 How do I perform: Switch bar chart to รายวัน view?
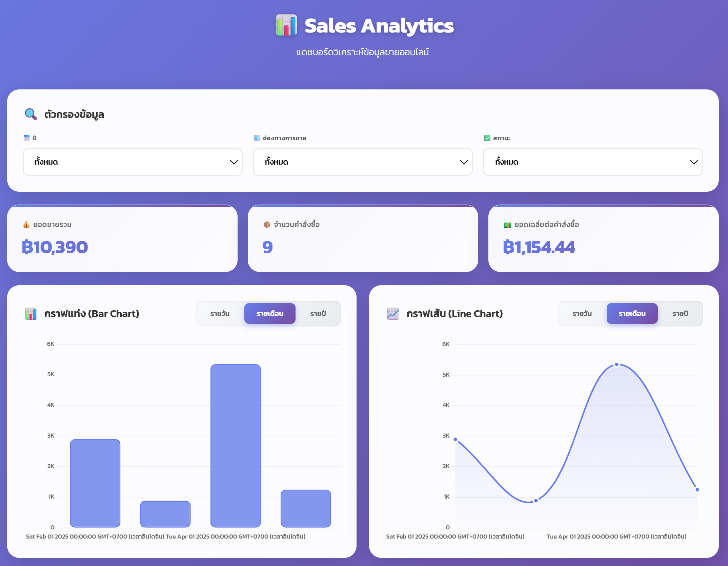[x=220, y=314]
